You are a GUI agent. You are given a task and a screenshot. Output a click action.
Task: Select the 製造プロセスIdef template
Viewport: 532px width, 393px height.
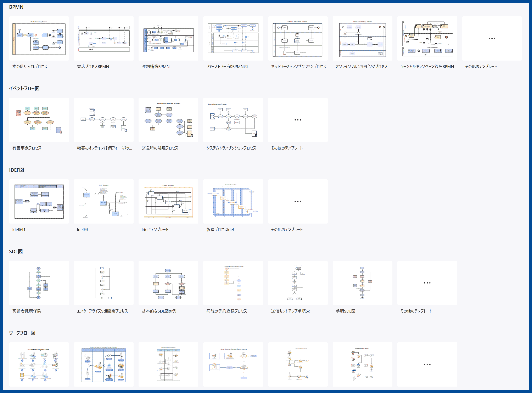pos(233,202)
